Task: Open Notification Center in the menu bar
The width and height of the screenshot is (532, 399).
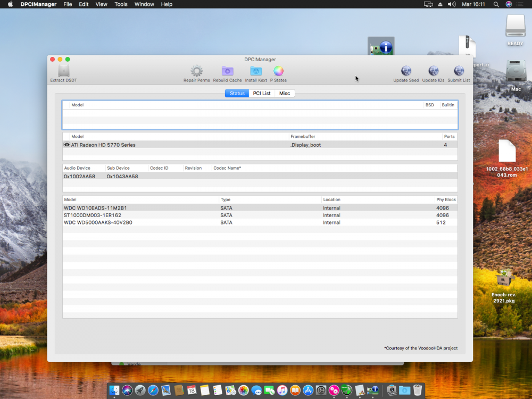Action: [x=520, y=4]
